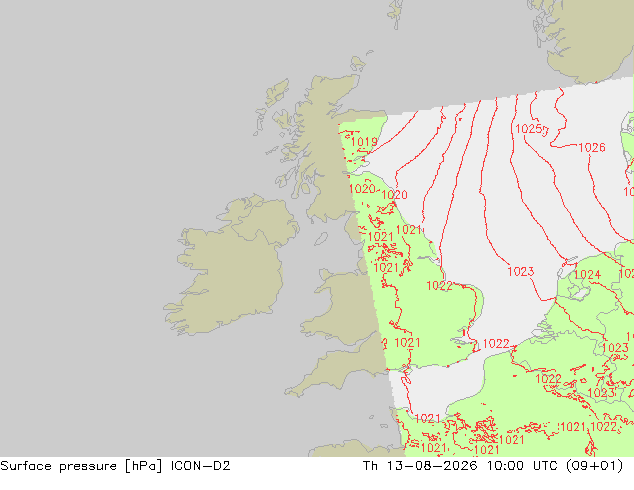Select the ICON-D2 model name text
Viewport: 634px width, 490px height.
(x=201, y=466)
